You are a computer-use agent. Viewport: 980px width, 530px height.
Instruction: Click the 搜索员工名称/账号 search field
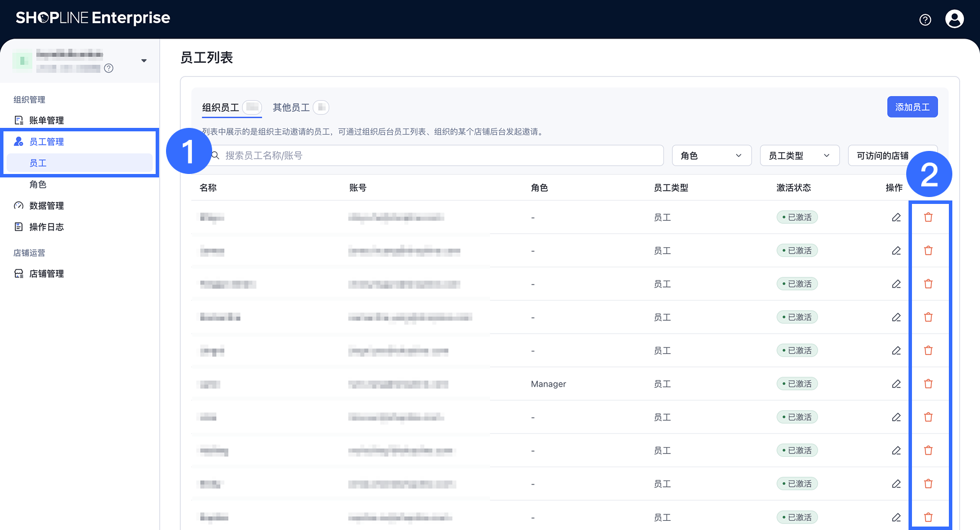[x=438, y=156]
